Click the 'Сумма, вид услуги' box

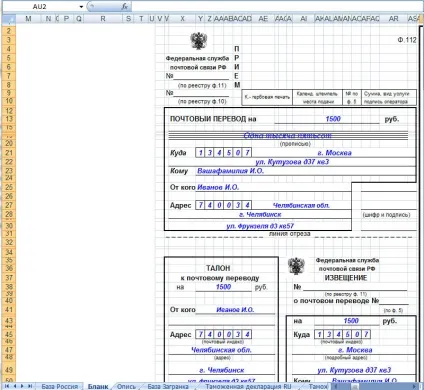389,97
